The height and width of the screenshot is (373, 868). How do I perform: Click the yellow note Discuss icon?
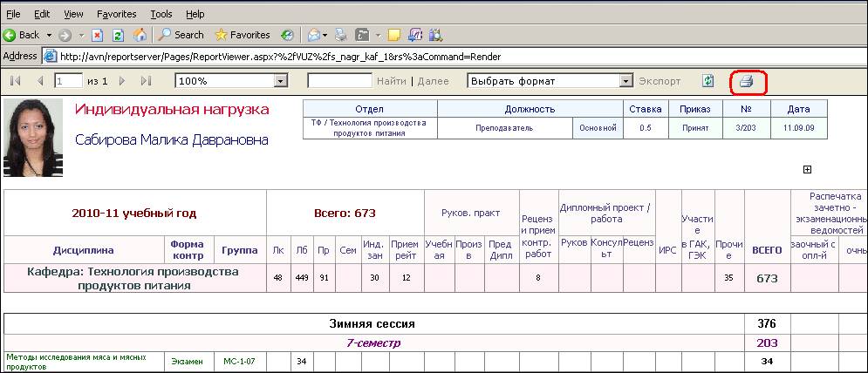coord(393,35)
